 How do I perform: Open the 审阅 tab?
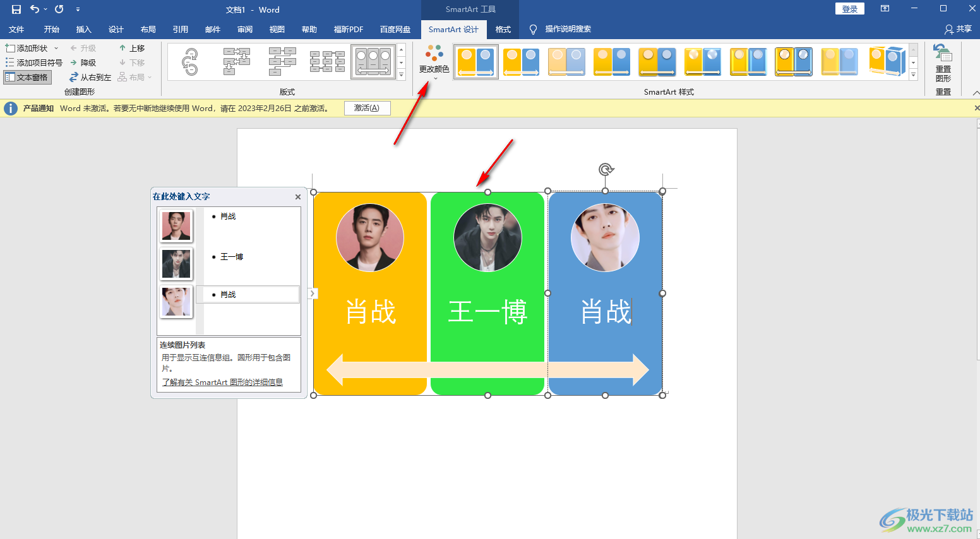(x=245, y=29)
